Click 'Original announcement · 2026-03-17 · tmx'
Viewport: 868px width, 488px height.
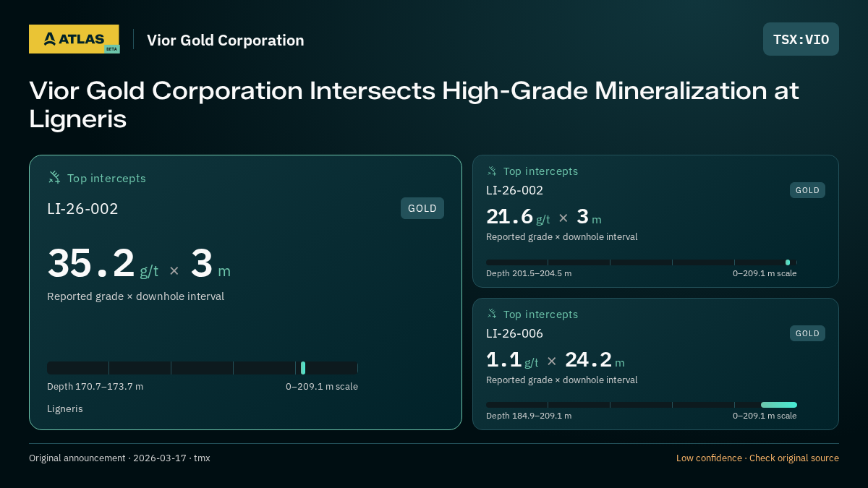point(119,458)
